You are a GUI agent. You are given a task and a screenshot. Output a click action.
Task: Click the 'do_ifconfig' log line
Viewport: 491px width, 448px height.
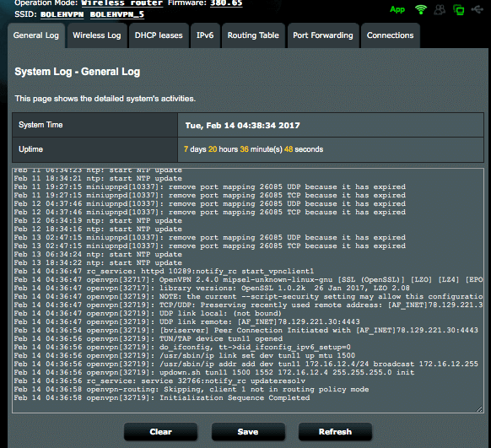click(182, 348)
